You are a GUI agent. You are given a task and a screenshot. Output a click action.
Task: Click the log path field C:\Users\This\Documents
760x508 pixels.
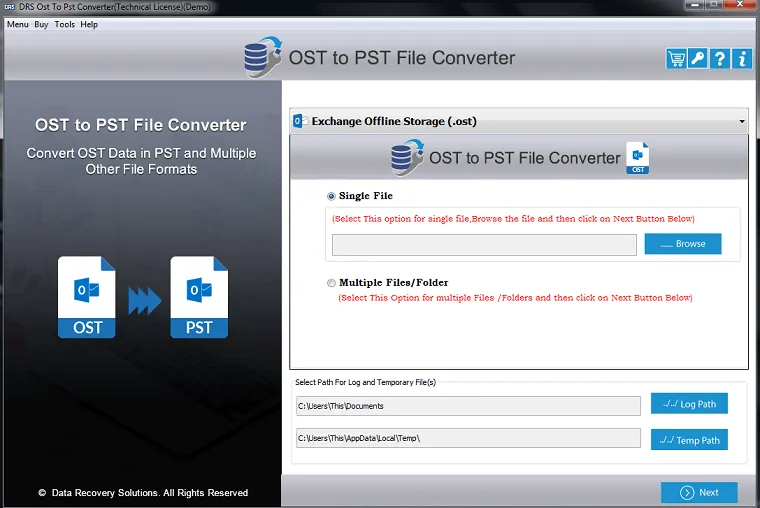pos(468,406)
